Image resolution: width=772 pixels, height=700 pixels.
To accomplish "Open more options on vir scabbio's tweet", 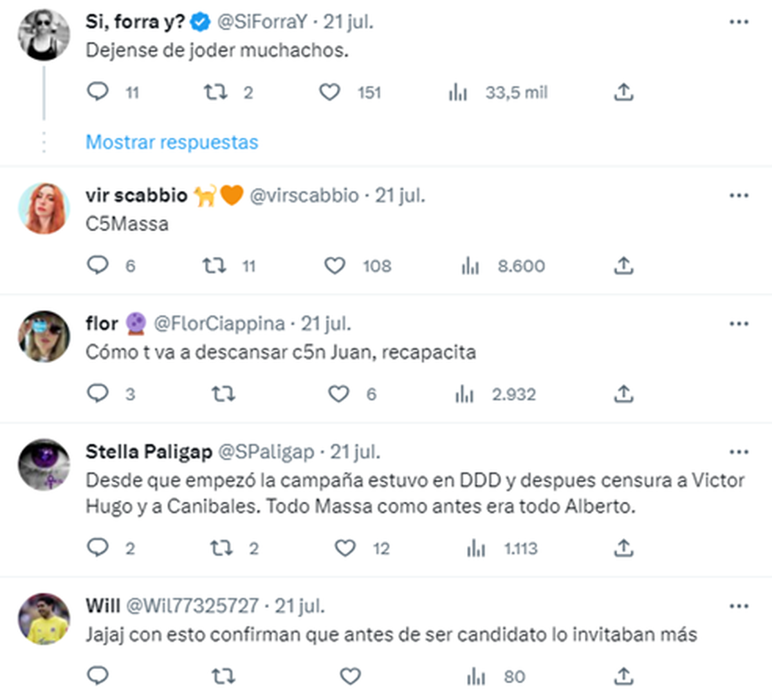I will click(x=739, y=196).
